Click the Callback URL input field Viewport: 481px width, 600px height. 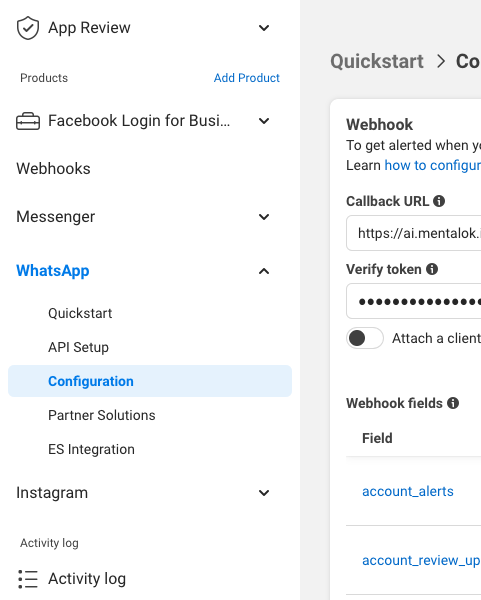414,233
